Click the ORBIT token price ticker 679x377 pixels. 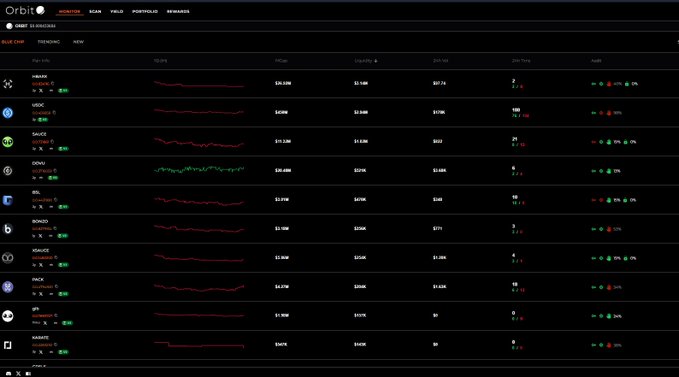(x=31, y=26)
